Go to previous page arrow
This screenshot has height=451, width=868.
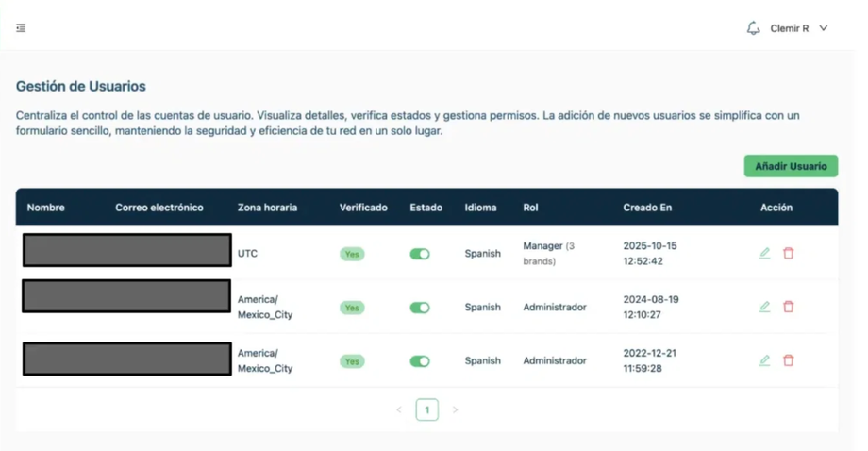(399, 410)
